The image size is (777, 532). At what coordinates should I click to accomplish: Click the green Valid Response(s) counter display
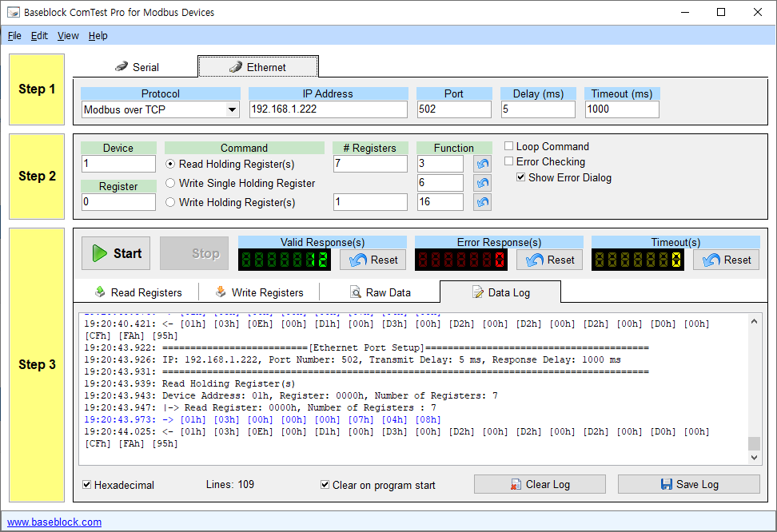point(285,260)
